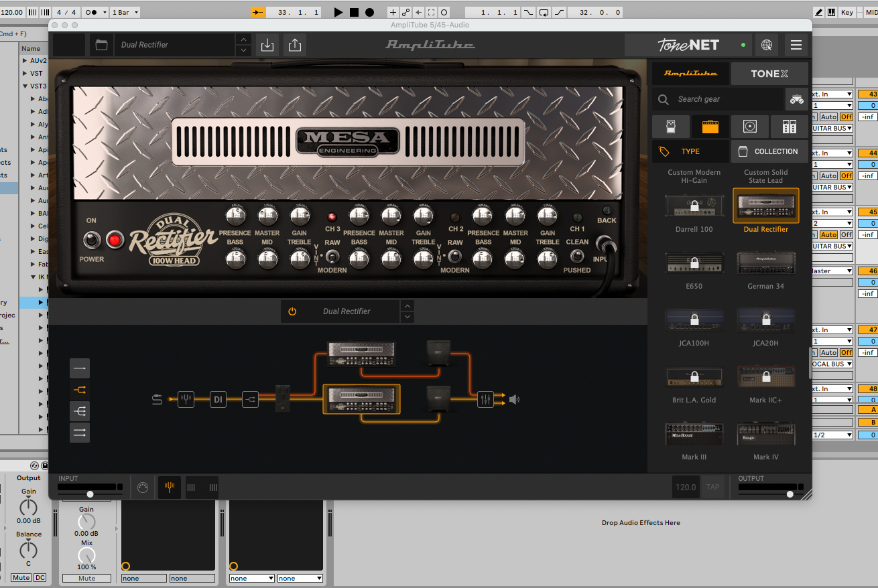Switch to the AmpliTube gear tab
Viewport: 878px width, 588px height.
[690, 74]
